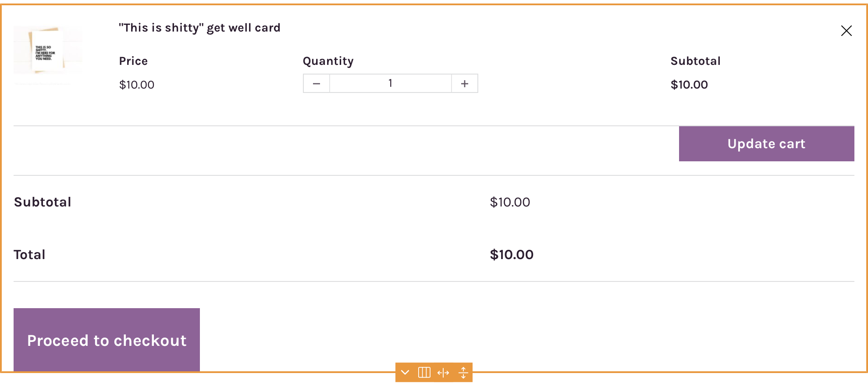Click the quantity number field
The height and width of the screenshot is (384, 868).
click(391, 83)
